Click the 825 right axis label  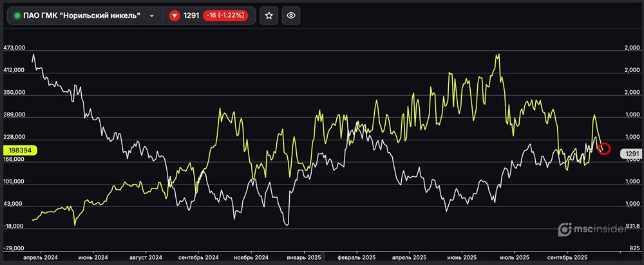coord(635,248)
